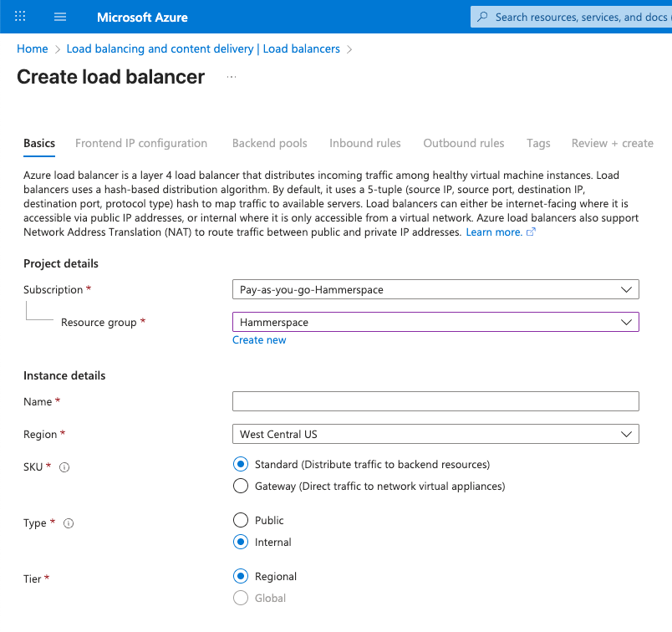
Task: Open the Region dropdown
Action: [x=435, y=434]
